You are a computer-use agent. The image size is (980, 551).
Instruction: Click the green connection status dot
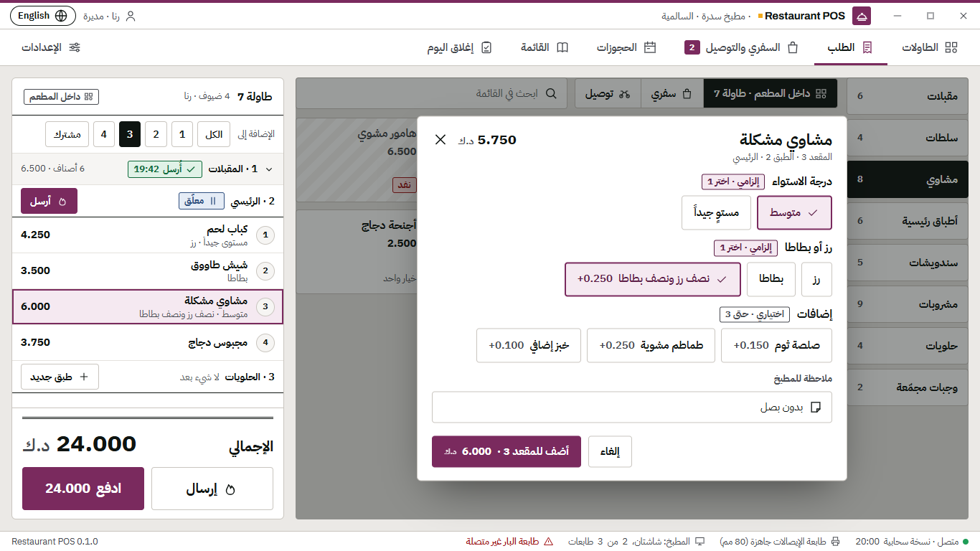point(966,542)
